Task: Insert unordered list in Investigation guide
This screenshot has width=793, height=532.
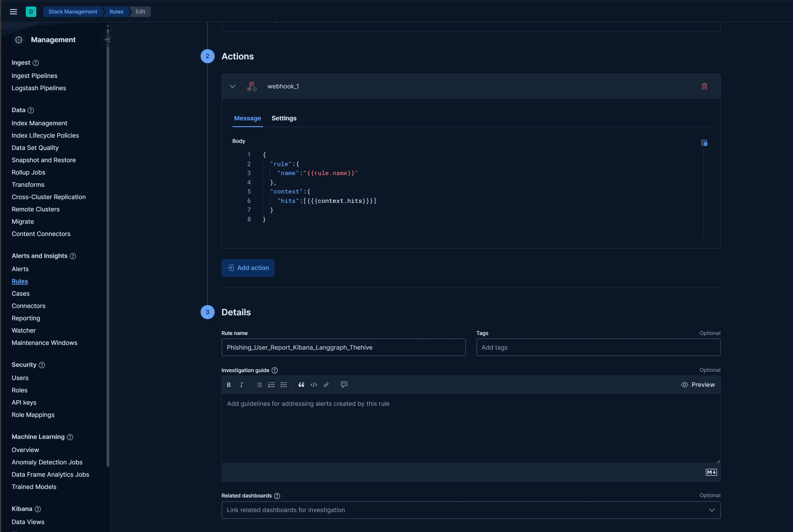Action: 259,385
